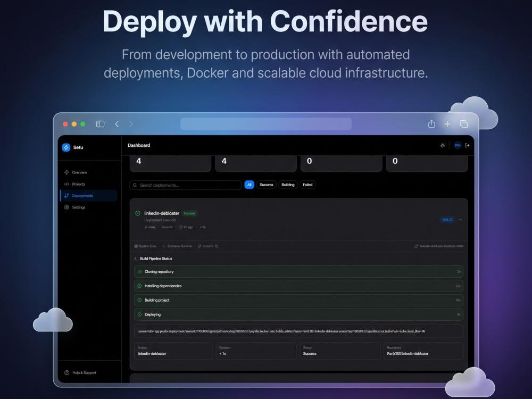Click the Duration info box

[x=256, y=351]
